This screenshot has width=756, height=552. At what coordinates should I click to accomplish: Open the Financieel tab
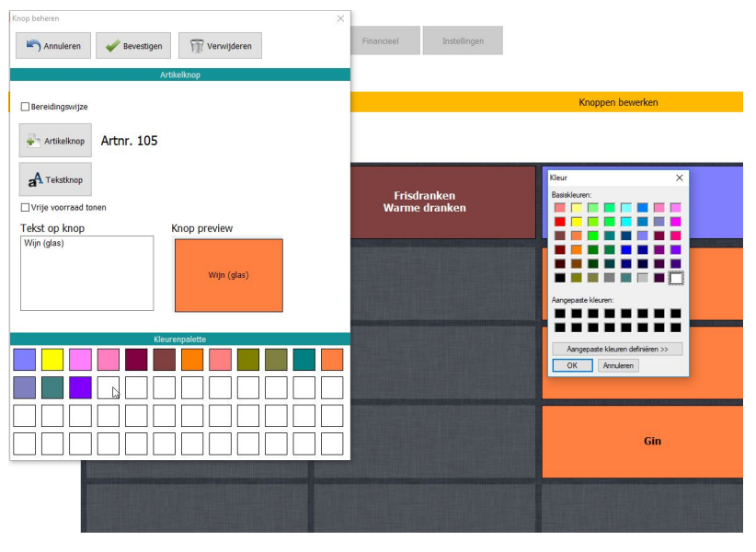click(381, 40)
